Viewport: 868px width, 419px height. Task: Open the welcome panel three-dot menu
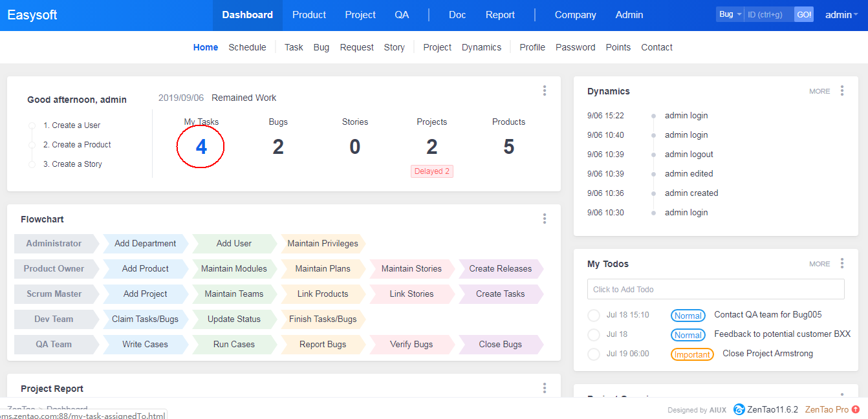pyautogui.click(x=545, y=91)
